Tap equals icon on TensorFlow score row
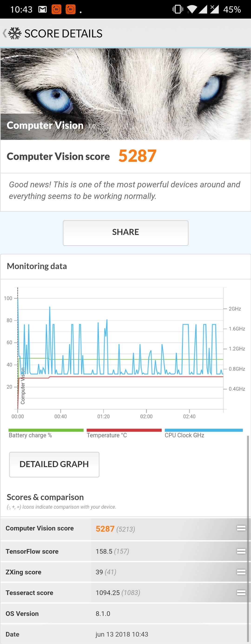Viewport: 251px width, 644px height. (241, 551)
